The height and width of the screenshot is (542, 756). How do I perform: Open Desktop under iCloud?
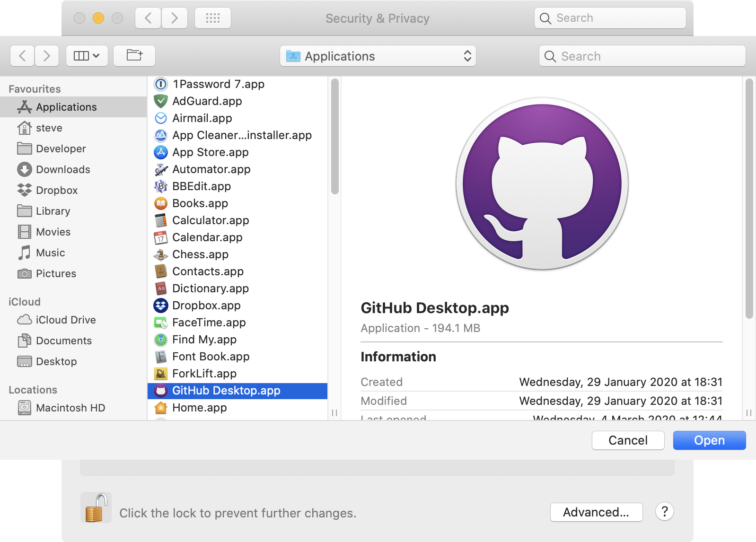[x=73, y=362]
